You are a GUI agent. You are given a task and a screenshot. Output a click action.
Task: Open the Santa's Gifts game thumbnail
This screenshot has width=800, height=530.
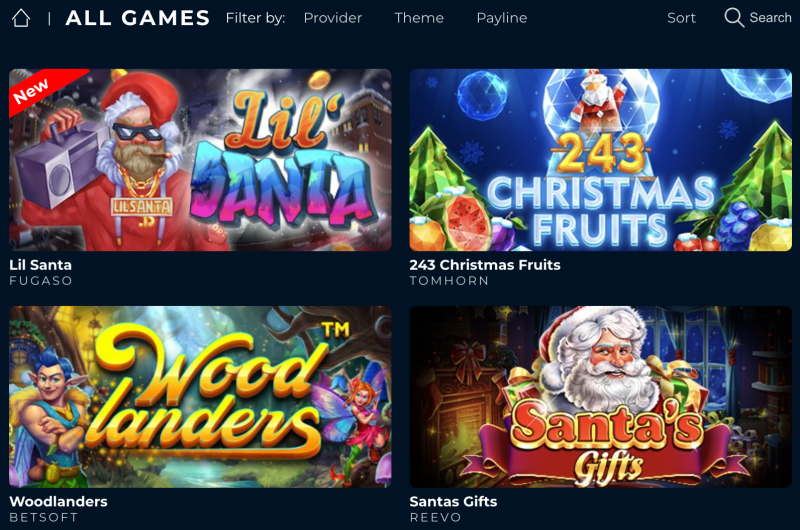(x=601, y=396)
